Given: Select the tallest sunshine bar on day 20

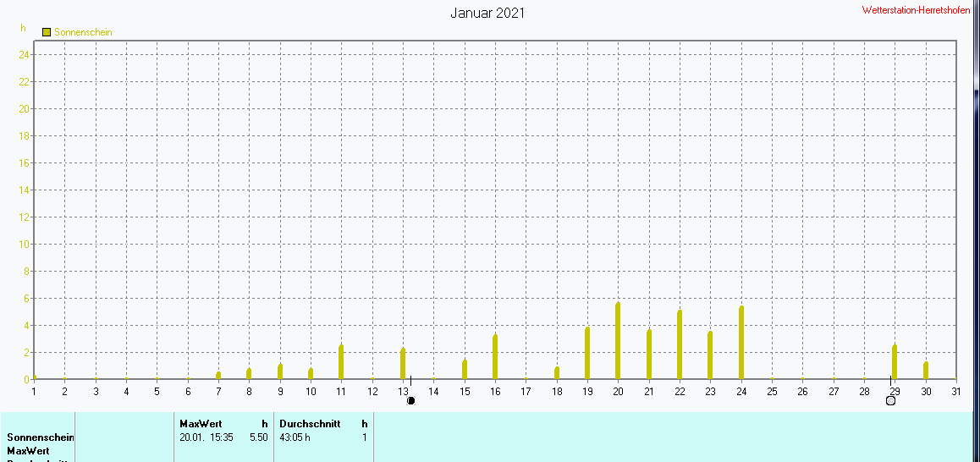Looking at the screenshot, I should click(618, 341).
